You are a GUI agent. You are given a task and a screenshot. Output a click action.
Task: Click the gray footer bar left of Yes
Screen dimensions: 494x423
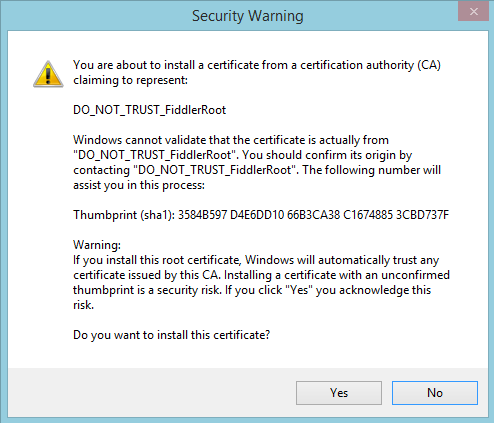[x=152, y=393]
